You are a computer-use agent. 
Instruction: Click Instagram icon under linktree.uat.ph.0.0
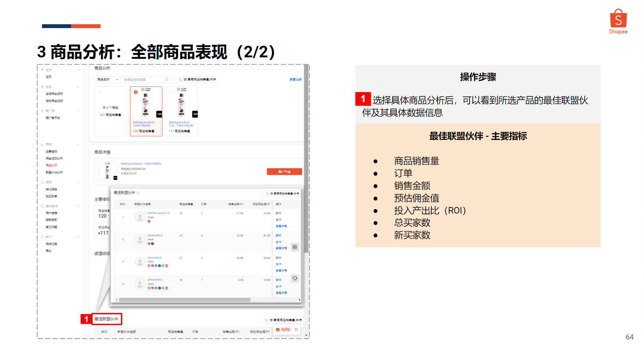pyautogui.click(x=149, y=221)
